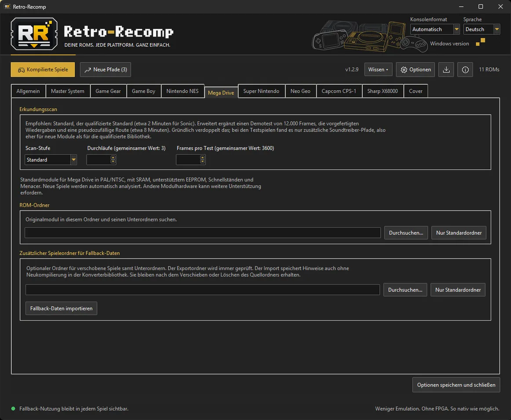Click the ROM-Ordner path input field

coord(203,233)
